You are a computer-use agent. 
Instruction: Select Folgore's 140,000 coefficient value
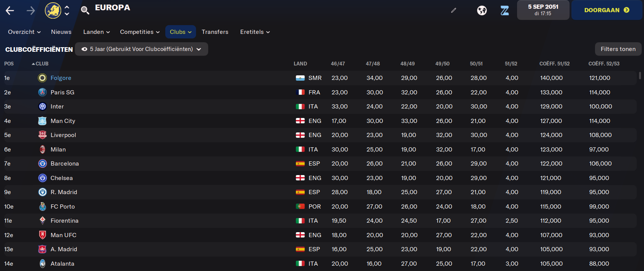click(551, 78)
